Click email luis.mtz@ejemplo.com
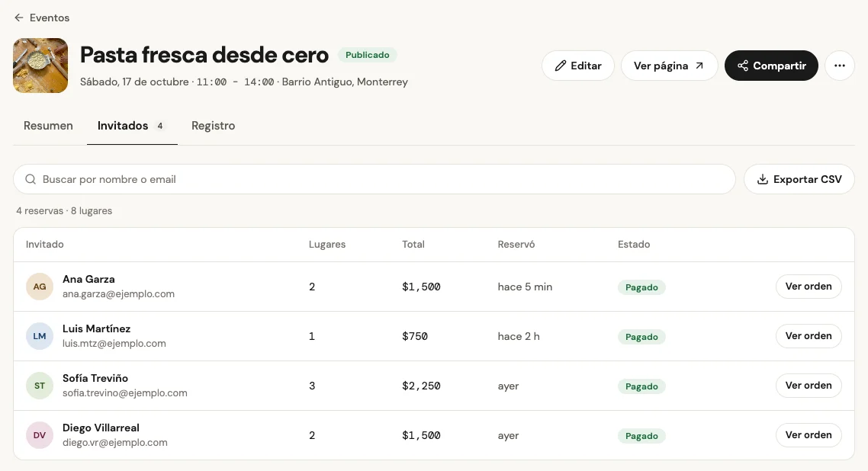Viewport: 868px width, 471px height. (114, 343)
